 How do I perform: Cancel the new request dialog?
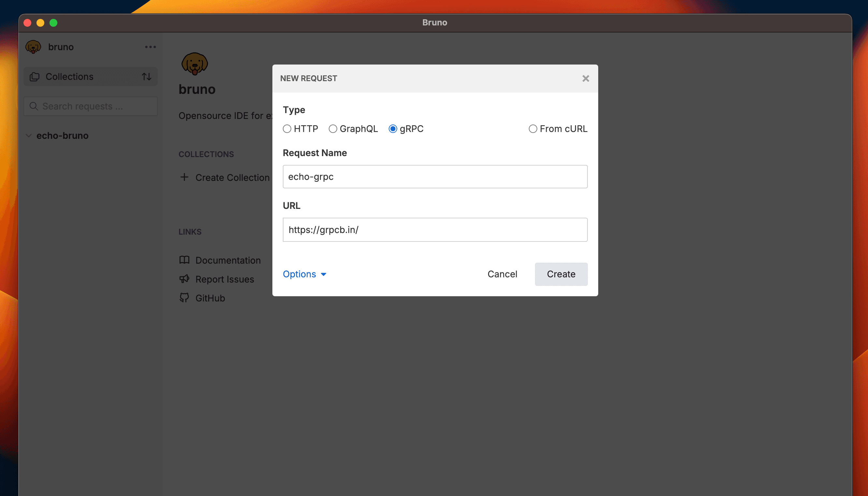[502, 274]
